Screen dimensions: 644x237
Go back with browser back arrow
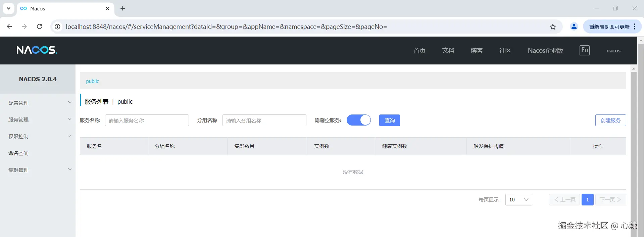coord(9,27)
